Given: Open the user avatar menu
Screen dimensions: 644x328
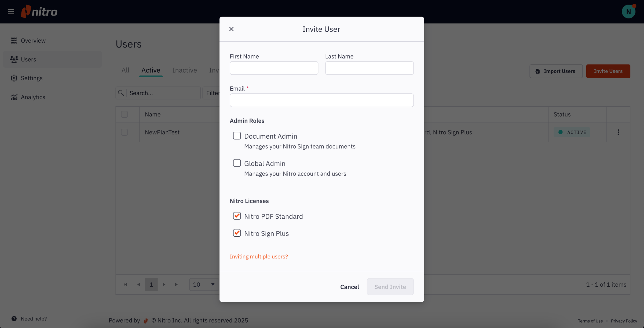Looking at the screenshot, I should (x=629, y=11).
